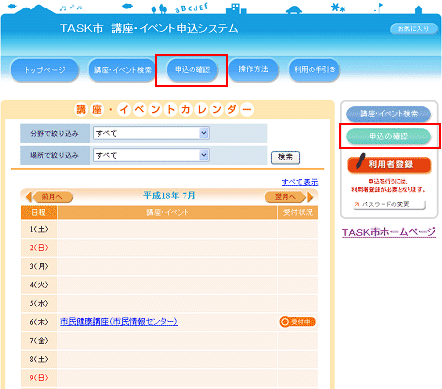
Task: Select the 9(日) date row
Action: (169, 378)
